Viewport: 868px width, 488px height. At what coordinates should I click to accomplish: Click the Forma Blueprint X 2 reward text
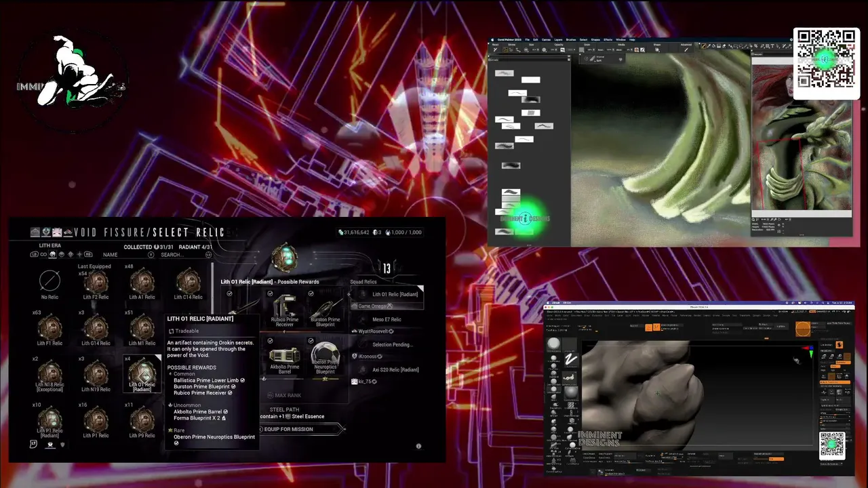(197, 418)
